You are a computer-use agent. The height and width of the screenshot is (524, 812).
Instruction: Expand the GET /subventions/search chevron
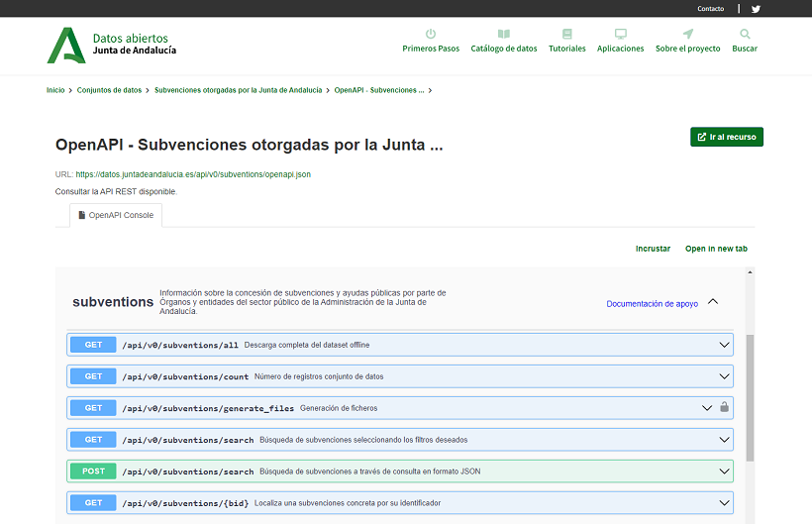pyautogui.click(x=724, y=440)
